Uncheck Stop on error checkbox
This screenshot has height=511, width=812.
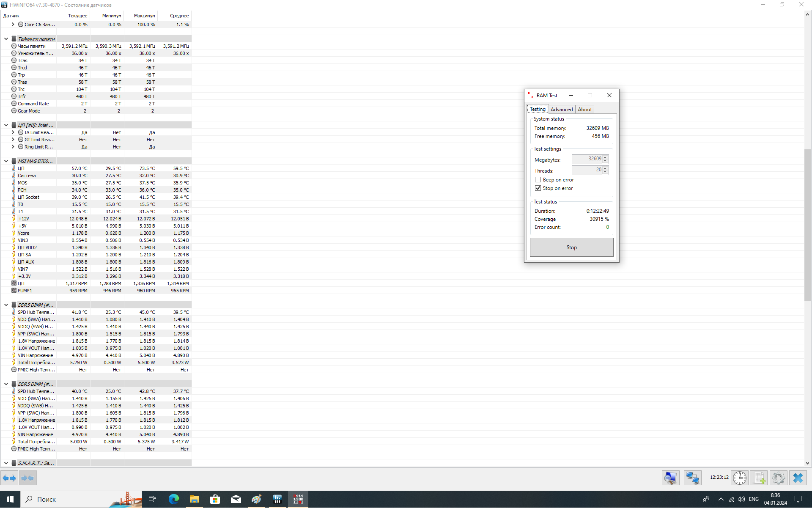click(x=538, y=188)
